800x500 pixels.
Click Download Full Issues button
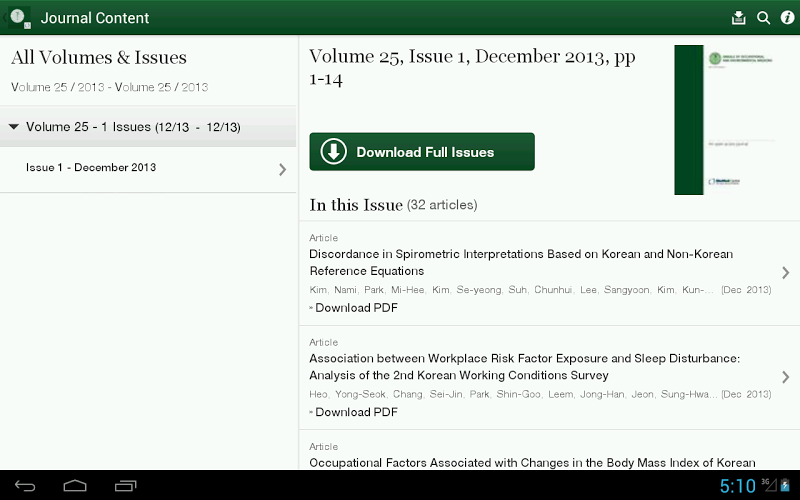click(x=422, y=152)
